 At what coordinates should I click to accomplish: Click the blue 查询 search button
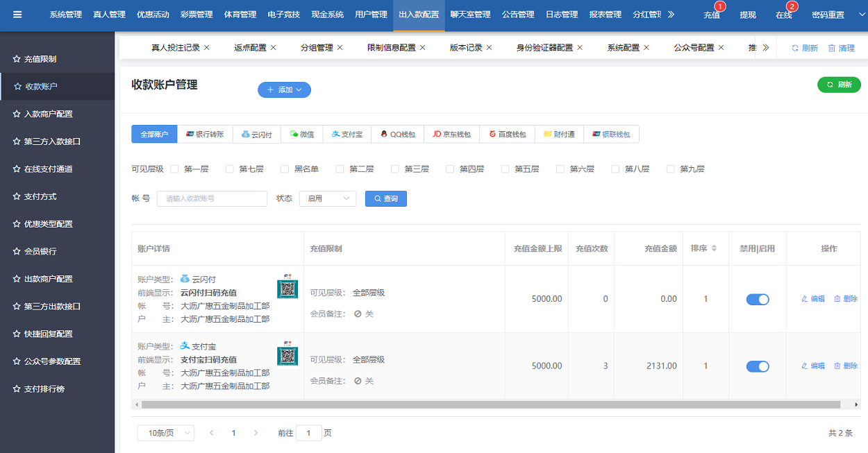(385, 198)
